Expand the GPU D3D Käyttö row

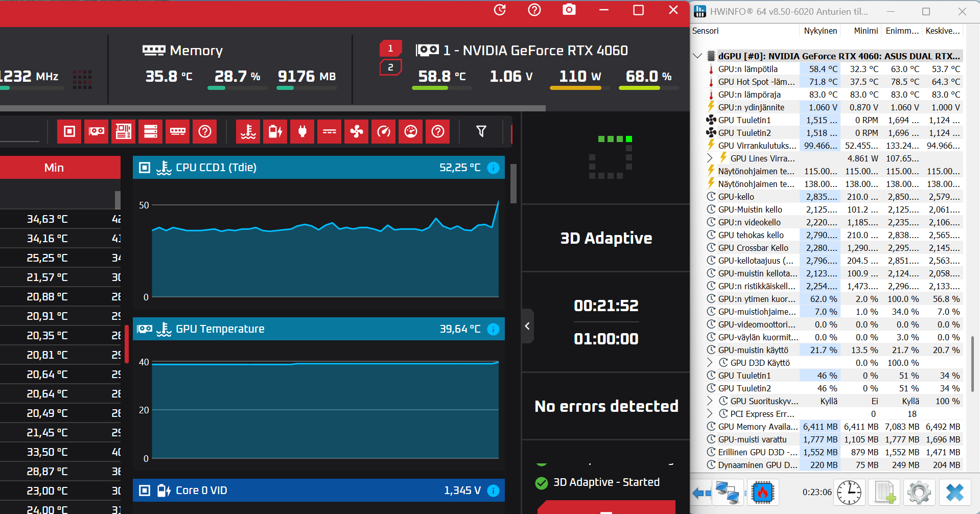pyautogui.click(x=710, y=362)
